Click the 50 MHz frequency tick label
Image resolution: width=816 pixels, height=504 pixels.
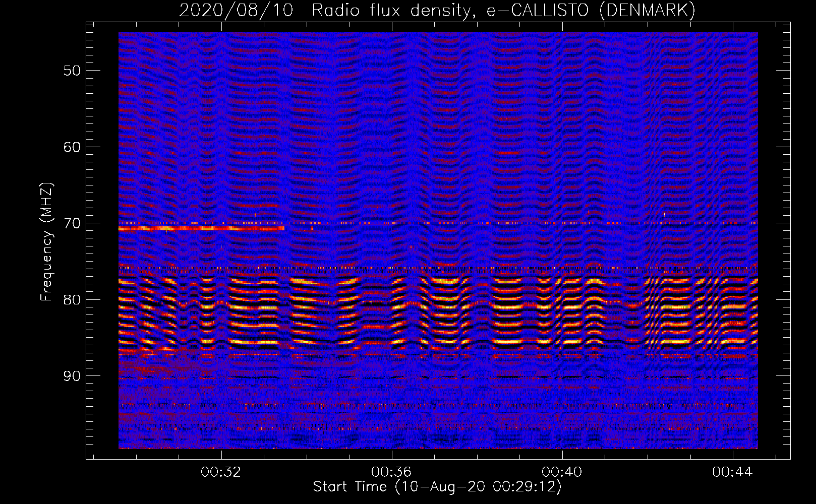(72, 70)
